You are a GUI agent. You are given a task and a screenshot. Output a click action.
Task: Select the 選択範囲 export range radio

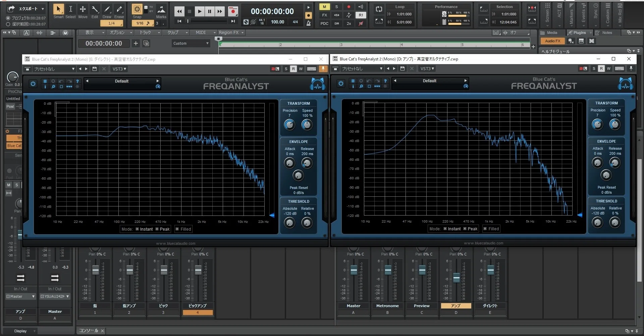8,24
